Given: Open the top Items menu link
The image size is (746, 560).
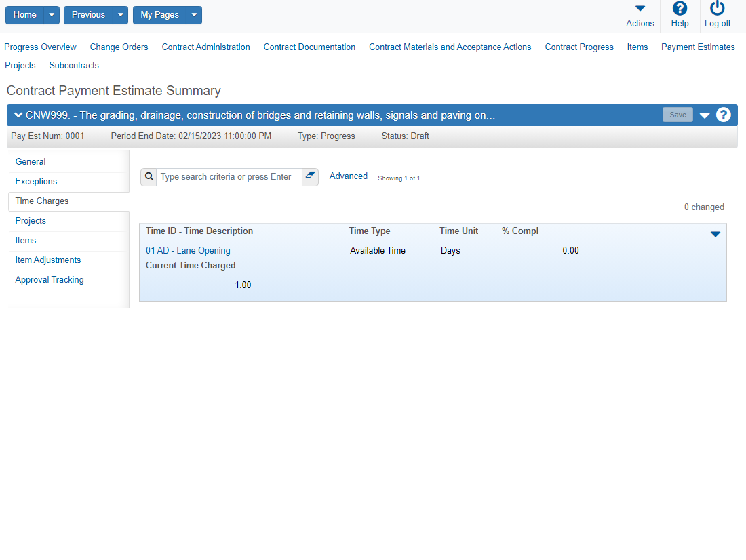Looking at the screenshot, I should 637,47.
